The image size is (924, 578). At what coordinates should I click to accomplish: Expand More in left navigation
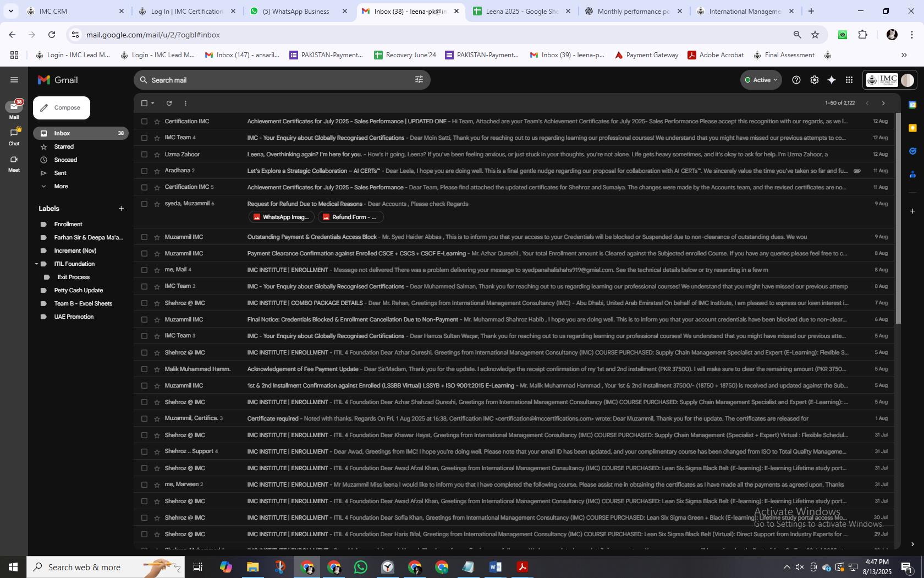pos(61,186)
